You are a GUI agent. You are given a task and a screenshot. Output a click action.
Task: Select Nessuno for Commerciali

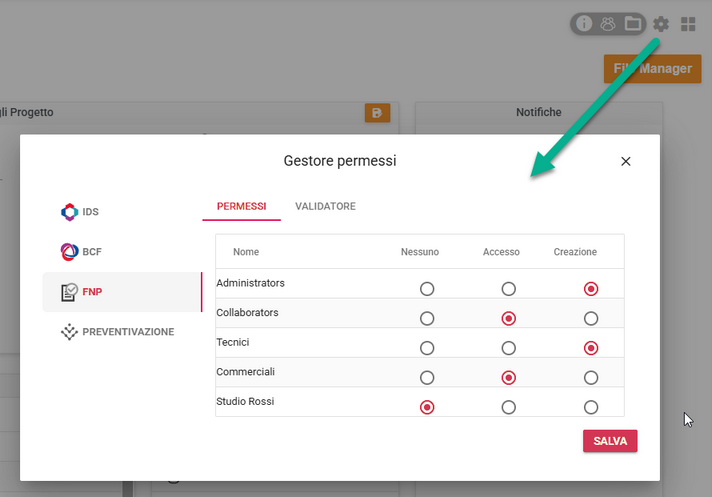tap(427, 378)
